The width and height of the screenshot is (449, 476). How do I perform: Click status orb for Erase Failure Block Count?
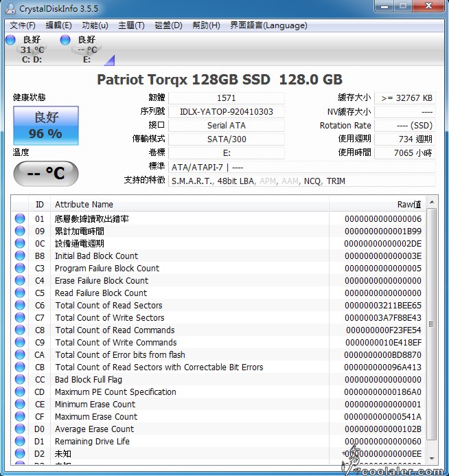pyautogui.click(x=20, y=280)
